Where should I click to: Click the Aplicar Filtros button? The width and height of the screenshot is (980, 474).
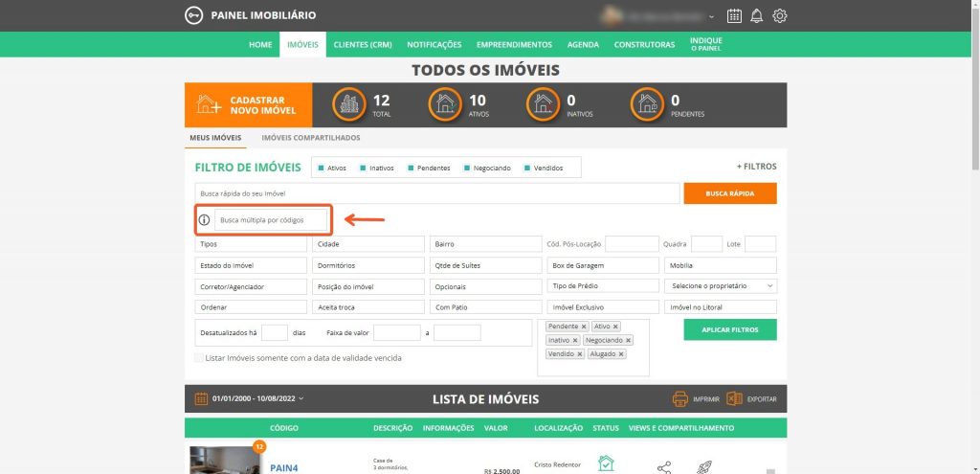[x=730, y=329]
